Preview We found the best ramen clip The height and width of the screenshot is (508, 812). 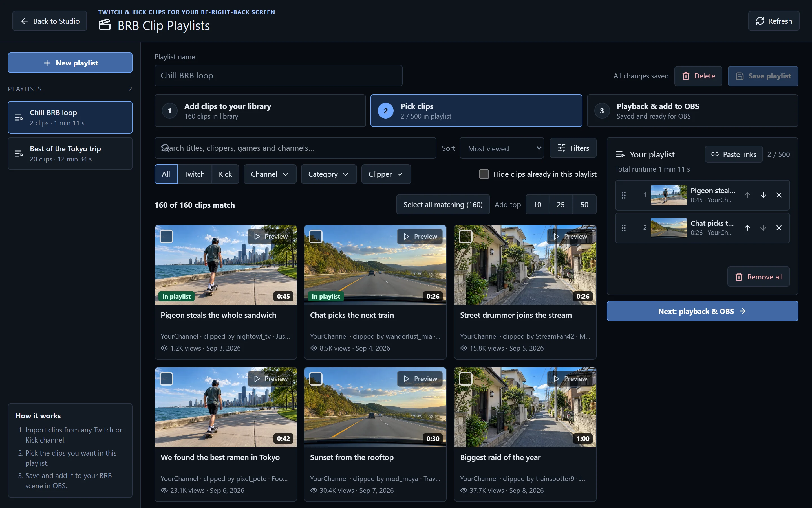pyautogui.click(x=270, y=379)
